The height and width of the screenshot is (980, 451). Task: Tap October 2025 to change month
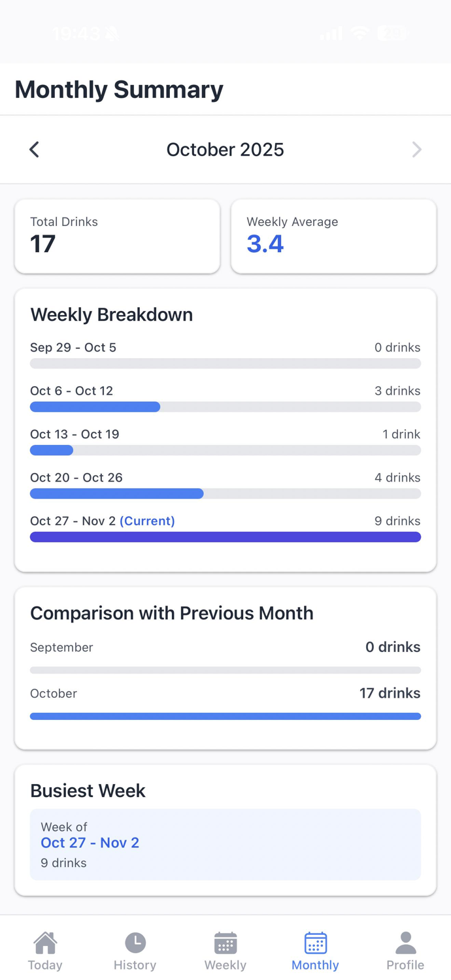pos(225,149)
